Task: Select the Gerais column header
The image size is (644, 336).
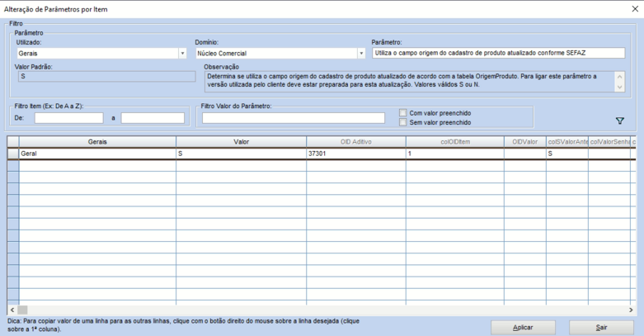Action: tap(97, 142)
